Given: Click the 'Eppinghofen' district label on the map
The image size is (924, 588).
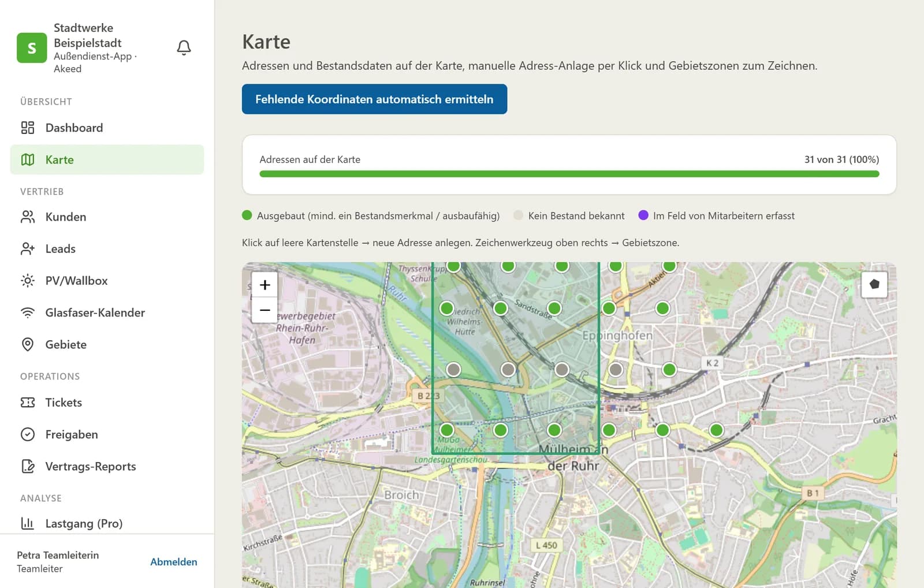Looking at the screenshot, I should 617,336.
